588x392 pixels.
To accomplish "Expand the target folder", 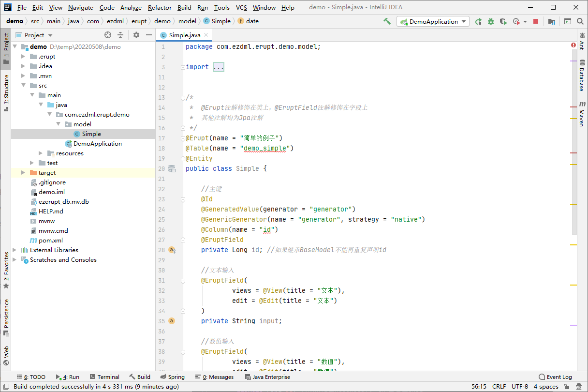I will pos(23,173).
